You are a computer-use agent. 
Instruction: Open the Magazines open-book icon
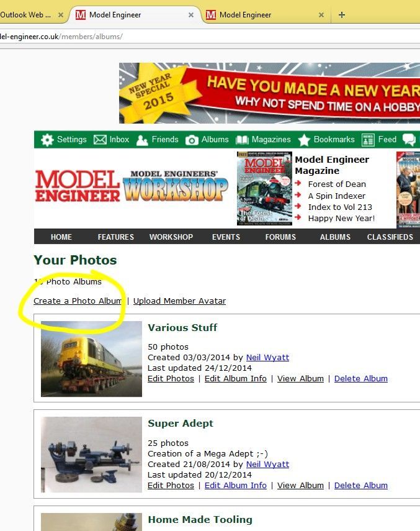(x=242, y=140)
